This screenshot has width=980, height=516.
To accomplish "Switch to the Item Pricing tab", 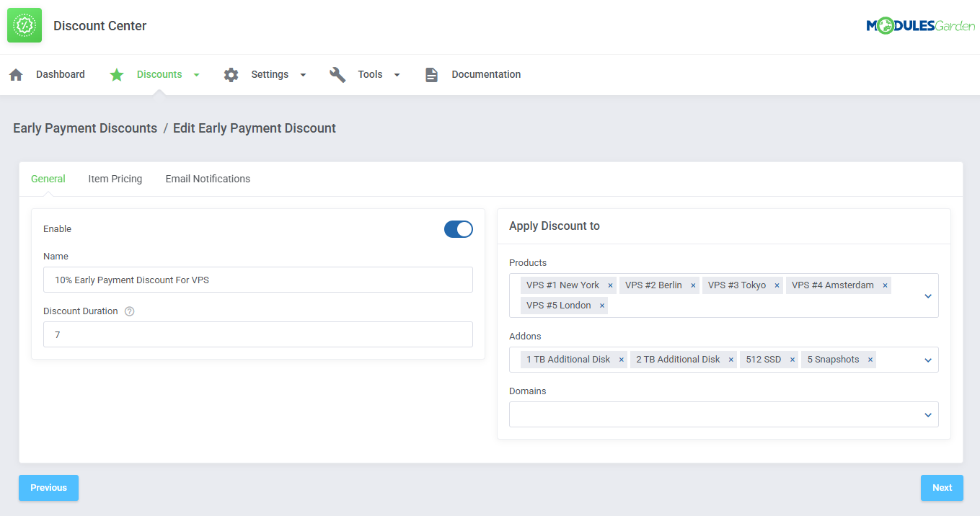I will tap(115, 178).
